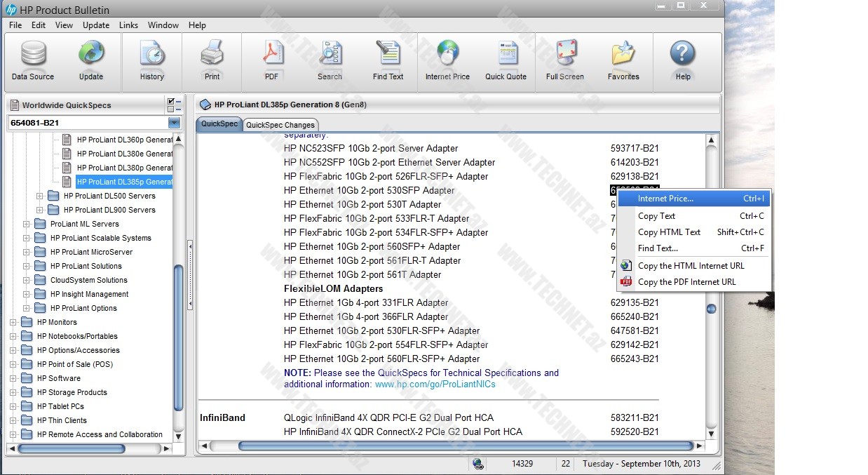The height and width of the screenshot is (475, 868).
Task: Switch to the QuickSpec Changes tab
Action: coord(280,125)
